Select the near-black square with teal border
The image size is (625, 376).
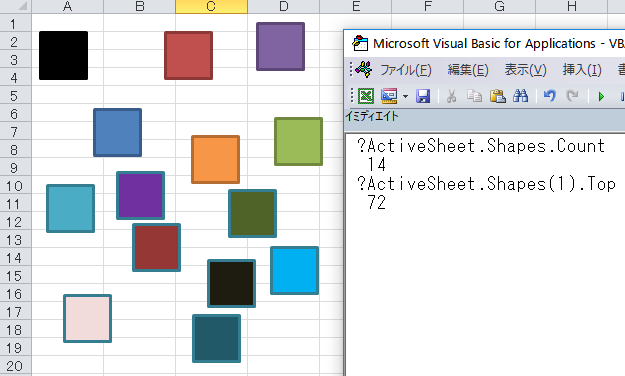point(232,283)
